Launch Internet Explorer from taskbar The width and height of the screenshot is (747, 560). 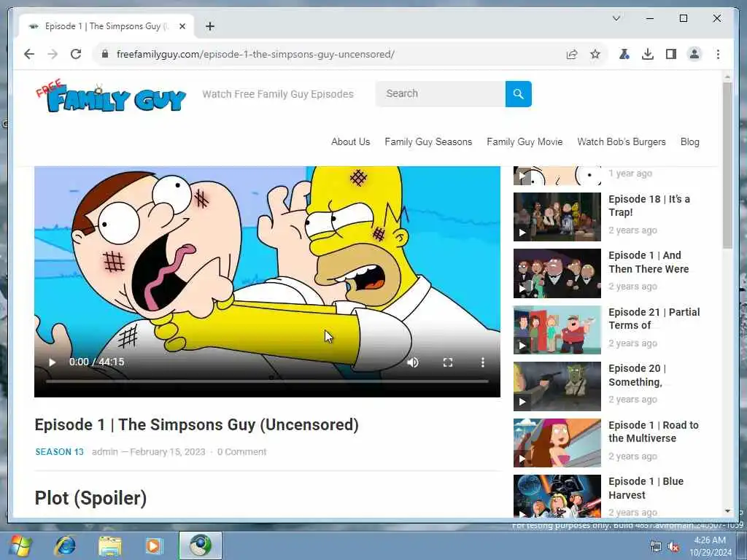pyautogui.click(x=65, y=545)
